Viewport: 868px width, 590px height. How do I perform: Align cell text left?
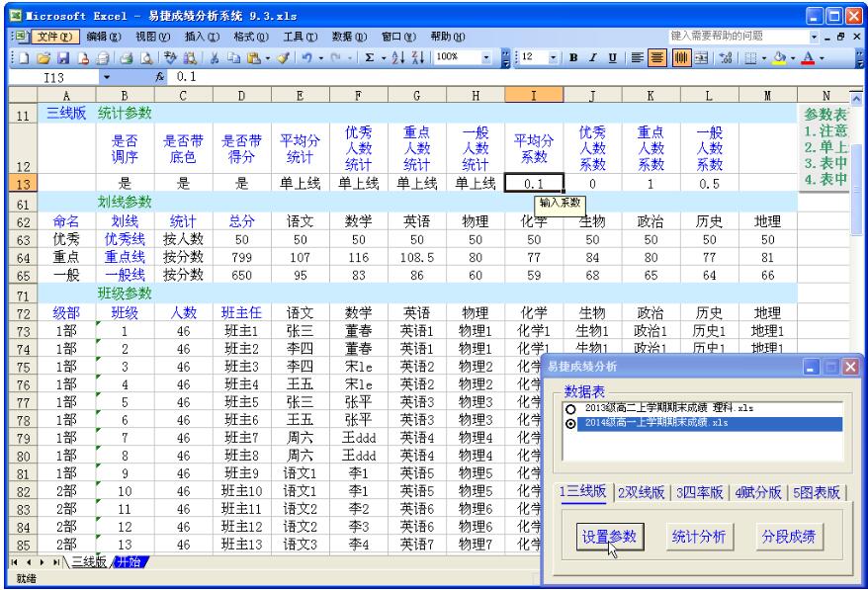pos(638,57)
